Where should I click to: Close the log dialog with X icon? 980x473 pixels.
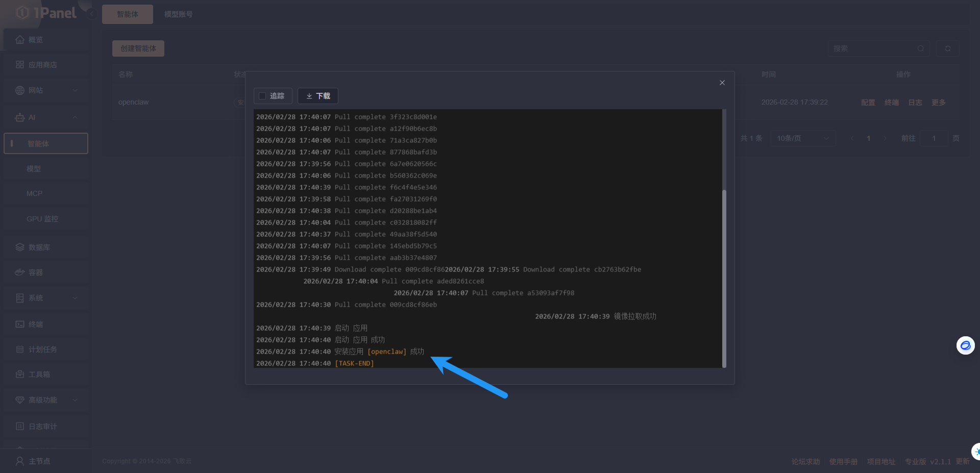[x=722, y=83]
